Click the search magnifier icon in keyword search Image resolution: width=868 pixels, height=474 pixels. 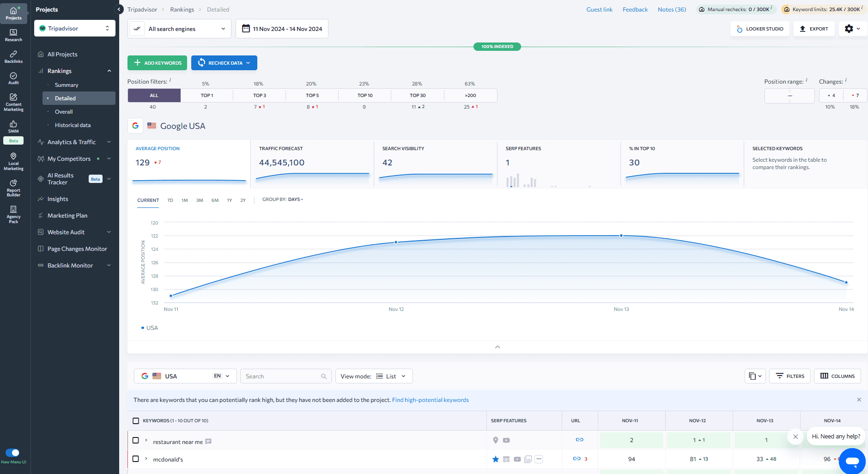point(324,376)
